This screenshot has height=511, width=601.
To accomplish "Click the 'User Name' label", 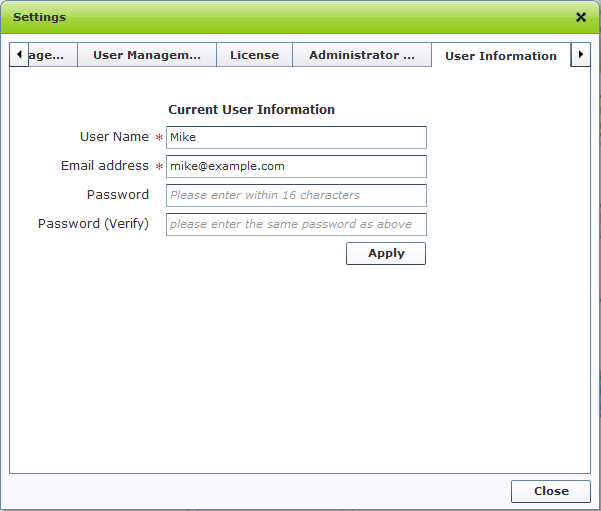I will [114, 137].
